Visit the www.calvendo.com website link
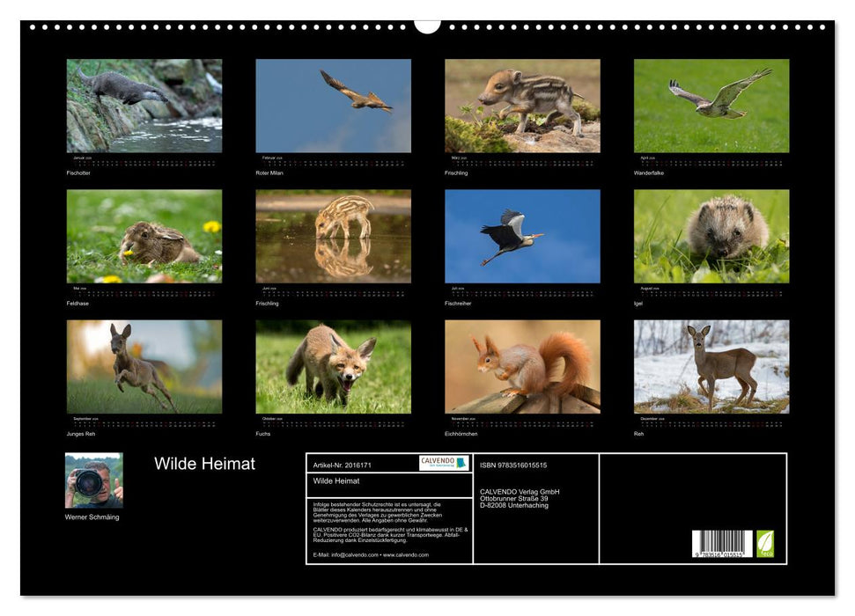855x616 pixels. pyautogui.click(x=406, y=555)
